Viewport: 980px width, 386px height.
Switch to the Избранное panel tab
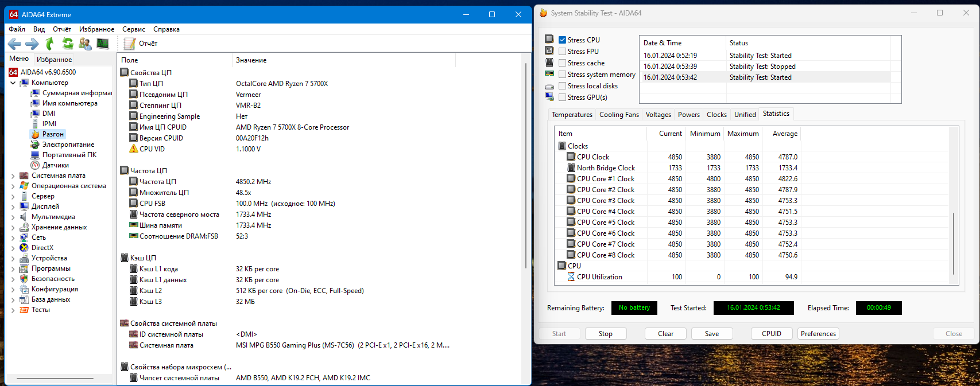pyautogui.click(x=54, y=59)
